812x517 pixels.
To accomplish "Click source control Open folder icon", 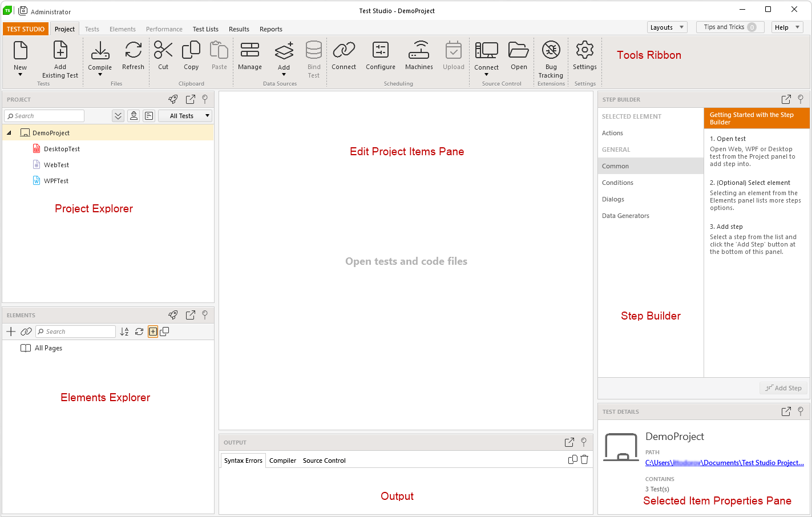I will pos(519,50).
